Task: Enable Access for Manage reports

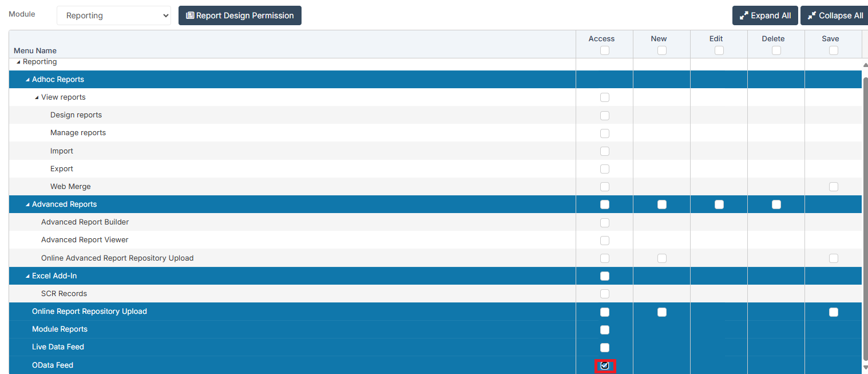Action: [605, 133]
